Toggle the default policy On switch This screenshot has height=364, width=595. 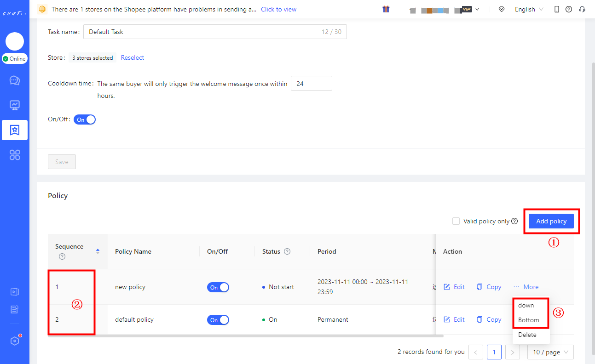point(218,320)
